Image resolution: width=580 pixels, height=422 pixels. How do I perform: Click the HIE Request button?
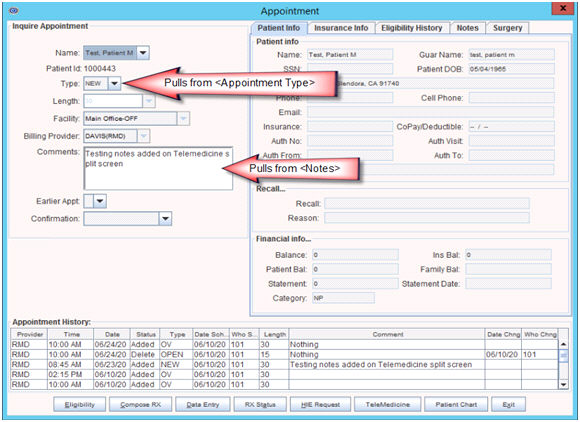tap(320, 405)
